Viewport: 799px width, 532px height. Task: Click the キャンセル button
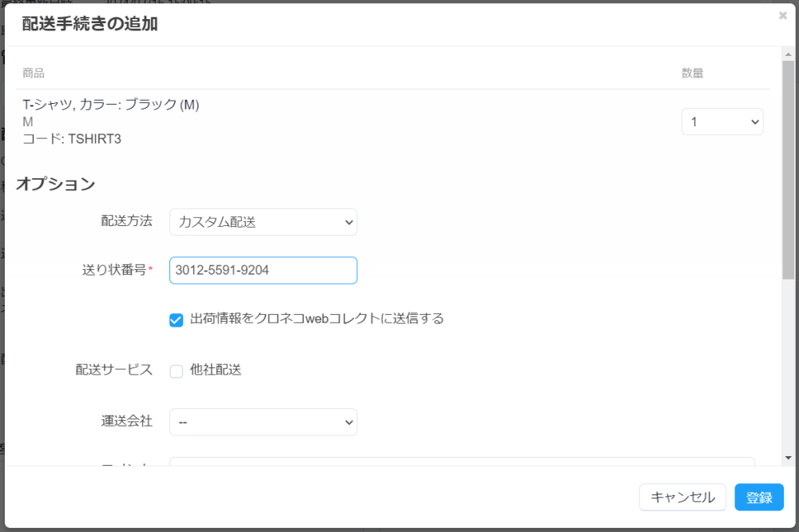(x=682, y=497)
